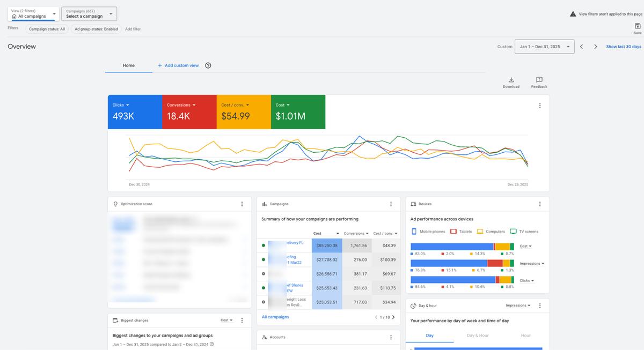Open Campaigns card three-dot menu
Screen dimensions: 644x350
tap(391, 204)
